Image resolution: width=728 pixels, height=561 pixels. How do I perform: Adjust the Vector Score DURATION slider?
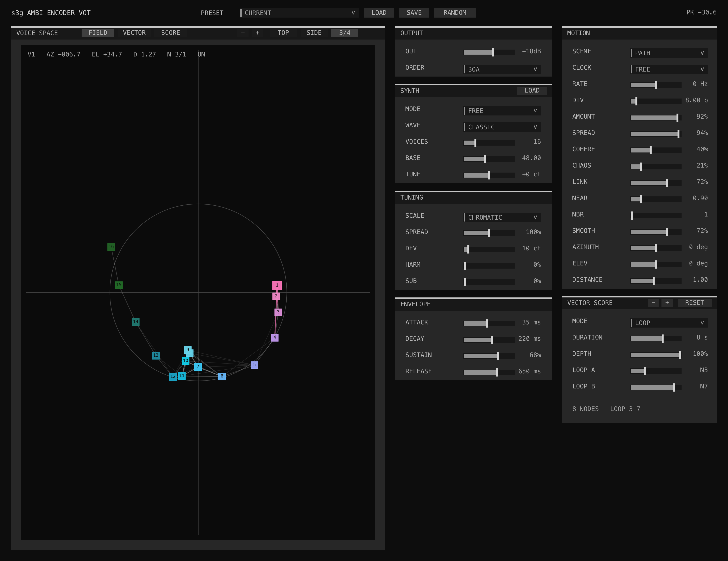[656, 338]
